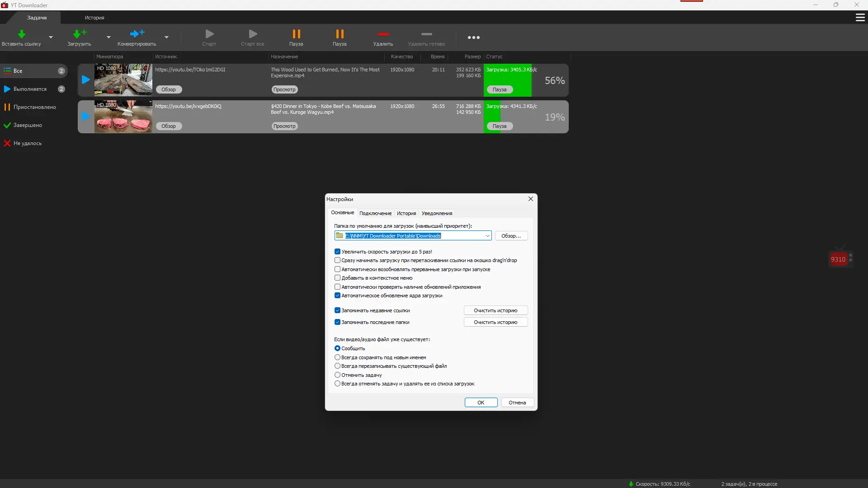Switch to the Подключение settings tab
This screenshot has width=868, height=488.
click(x=375, y=213)
